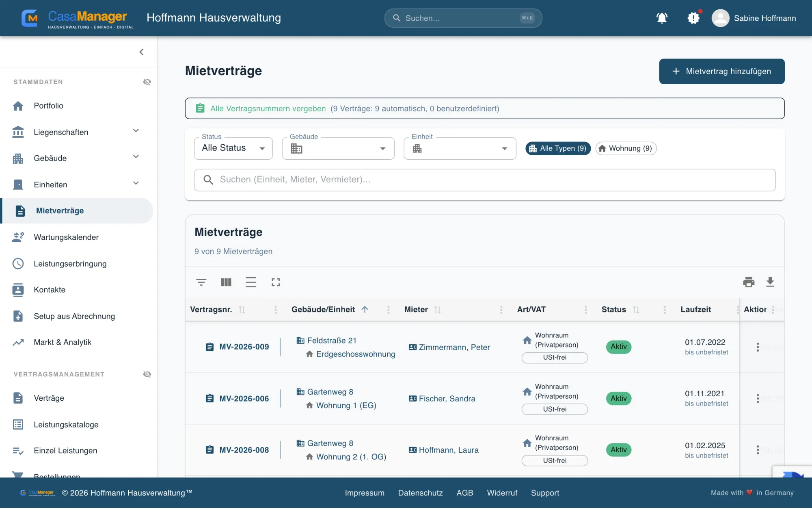Download the contracts list
Image resolution: width=812 pixels, height=508 pixels.
pyautogui.click(x=770, y=282)
